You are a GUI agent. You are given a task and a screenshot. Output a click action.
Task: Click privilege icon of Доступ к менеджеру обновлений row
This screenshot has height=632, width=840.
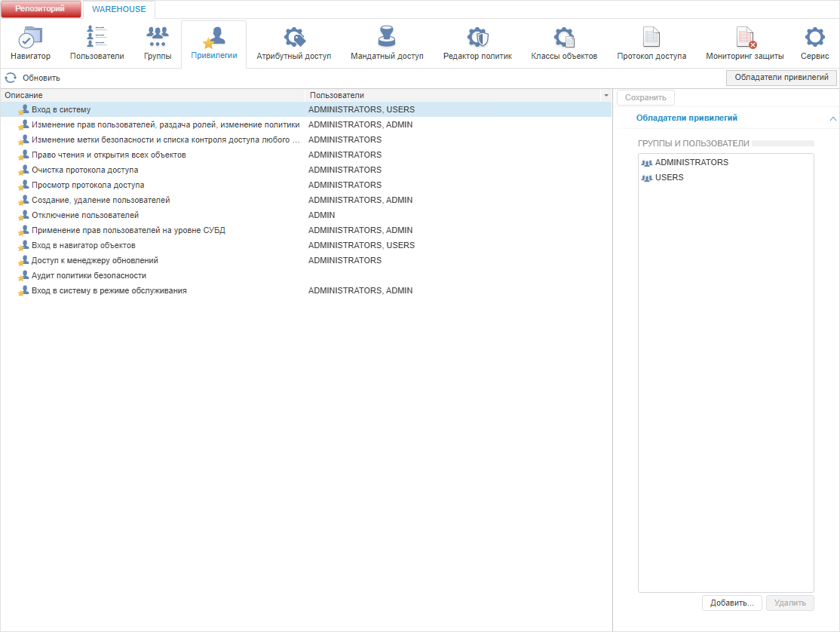coord(23,260)
